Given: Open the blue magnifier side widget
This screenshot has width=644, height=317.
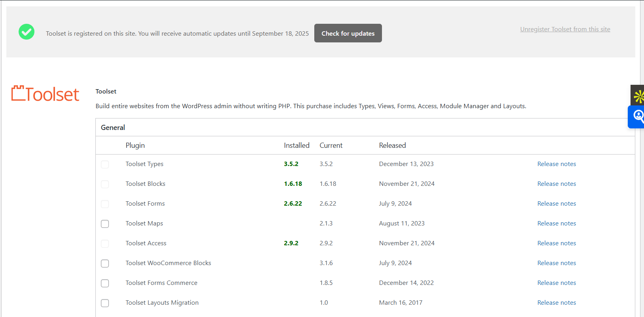Looking at the screenshot, I should [x=636, y=116].
